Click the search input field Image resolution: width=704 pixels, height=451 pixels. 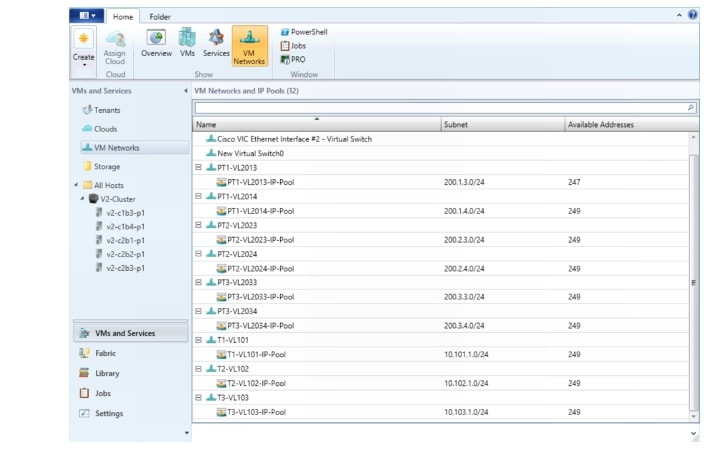coord(438,107)
